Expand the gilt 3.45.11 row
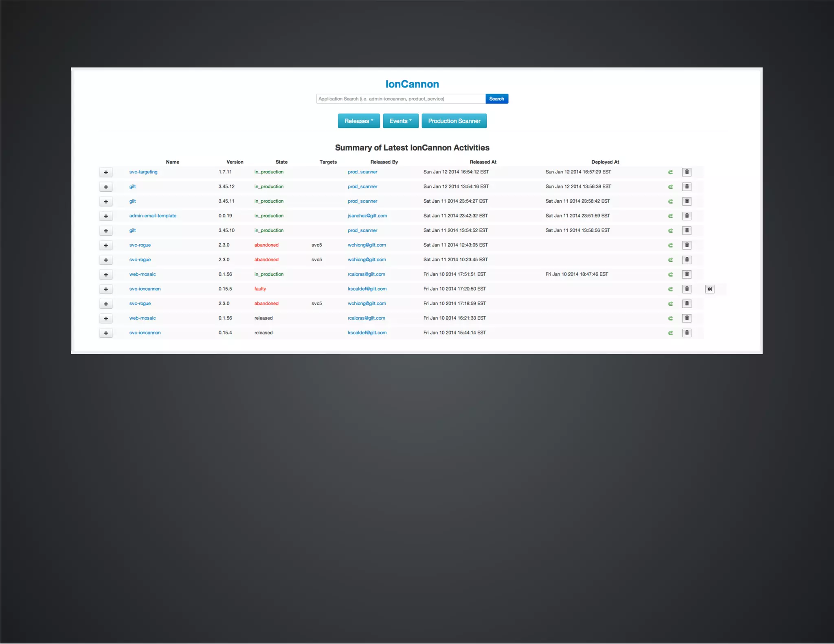This screenshot has height=644, width=834. 106,202
